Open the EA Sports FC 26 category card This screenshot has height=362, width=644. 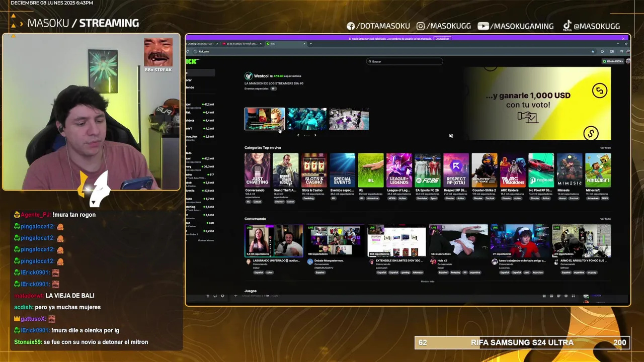428,170
